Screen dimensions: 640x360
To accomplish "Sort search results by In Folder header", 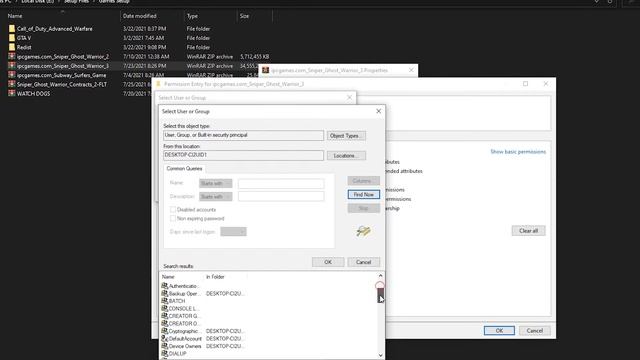I will [215, 277].
